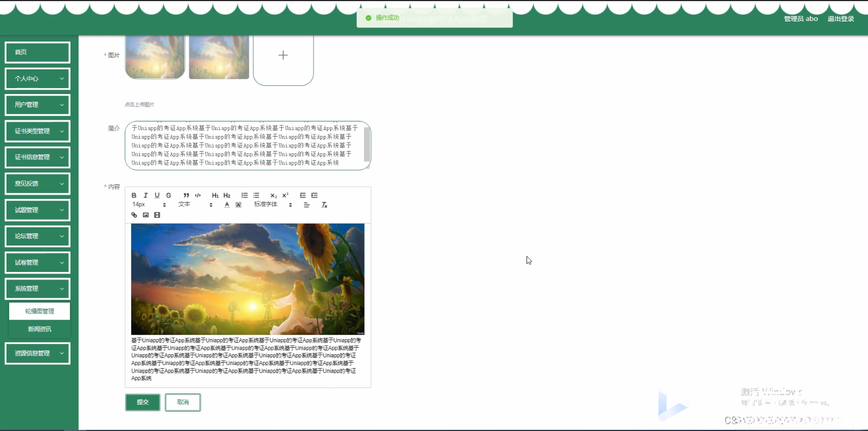Expand 意见反馈 sidebar menu

point(38,184)
